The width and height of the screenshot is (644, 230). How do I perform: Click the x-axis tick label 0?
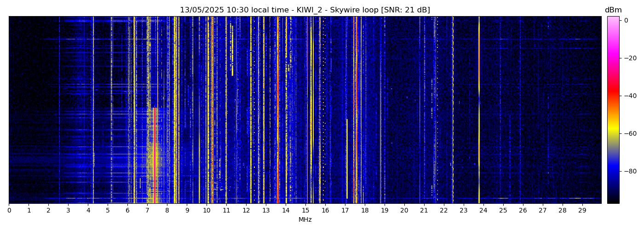coord(9,211)
